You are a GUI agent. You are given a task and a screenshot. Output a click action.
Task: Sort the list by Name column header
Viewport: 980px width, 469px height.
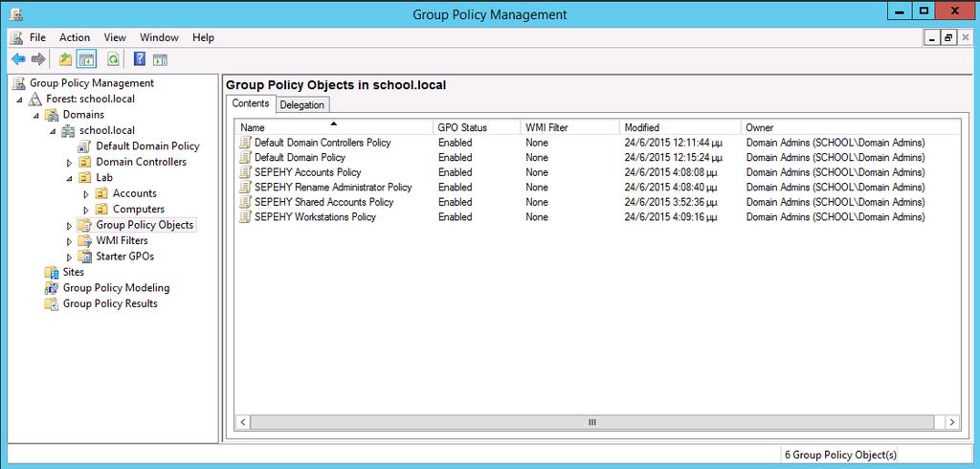click(x=334, y=127)
